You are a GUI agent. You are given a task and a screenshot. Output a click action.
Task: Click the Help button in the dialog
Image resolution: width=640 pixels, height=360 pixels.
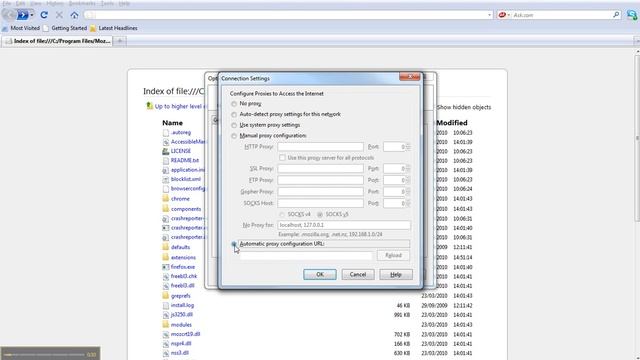coord(396,274)
